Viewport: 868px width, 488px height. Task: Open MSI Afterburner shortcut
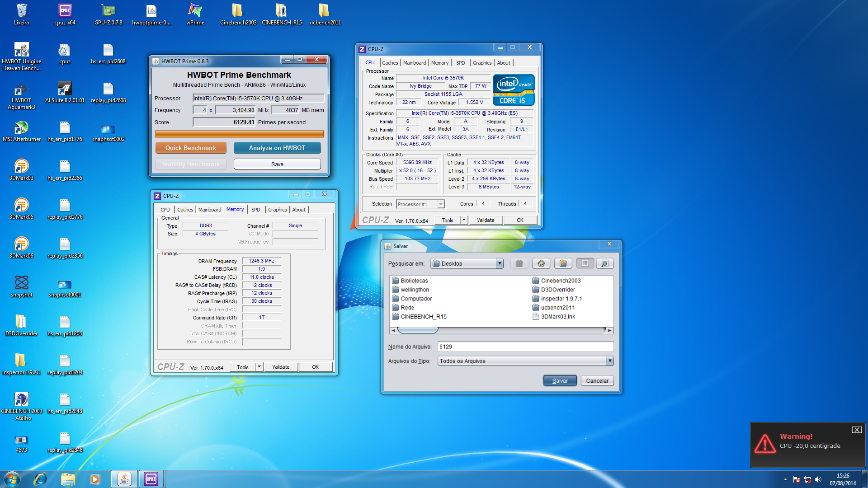(x=21, y=131)
